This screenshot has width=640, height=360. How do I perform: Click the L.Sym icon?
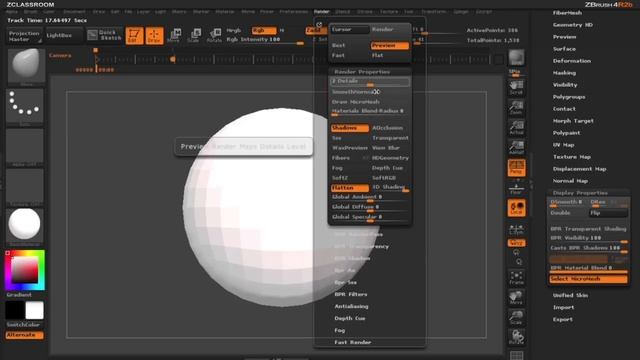(x=516, y=230)
